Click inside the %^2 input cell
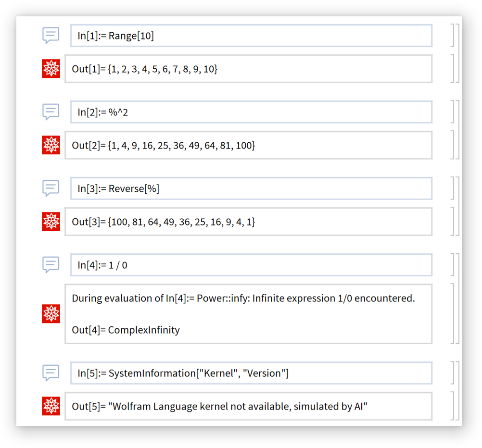 click(251, 112)
